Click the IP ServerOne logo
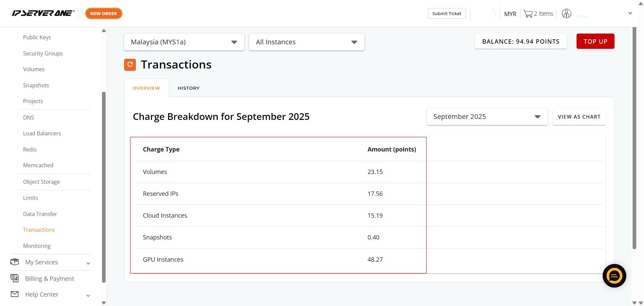This screenshot has height=306, width=644. pyautogui.click(x=43, y=13)
